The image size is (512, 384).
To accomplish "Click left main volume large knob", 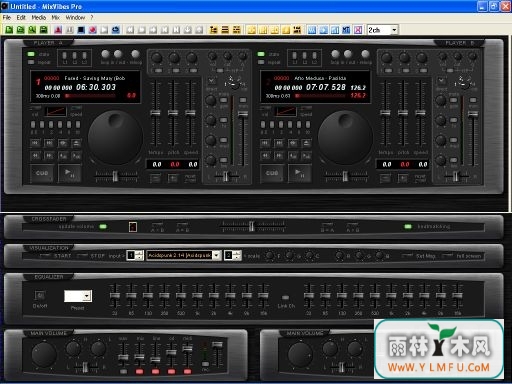I will [44, 354].
